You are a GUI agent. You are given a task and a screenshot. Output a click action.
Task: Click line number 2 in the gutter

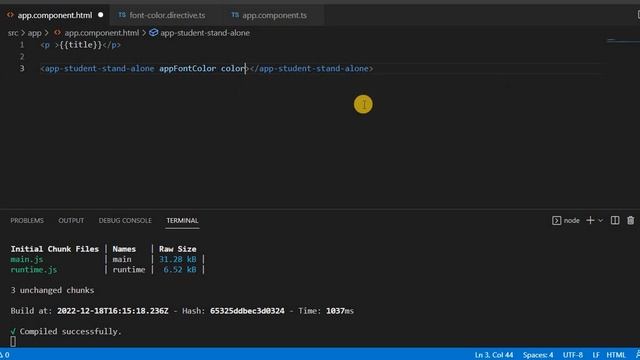[x=22, y=57]
